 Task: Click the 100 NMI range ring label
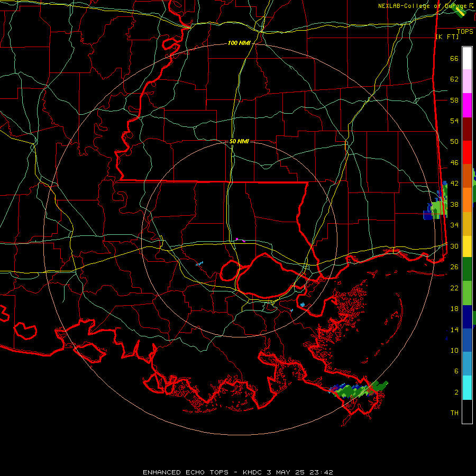[x=239, y=43]
